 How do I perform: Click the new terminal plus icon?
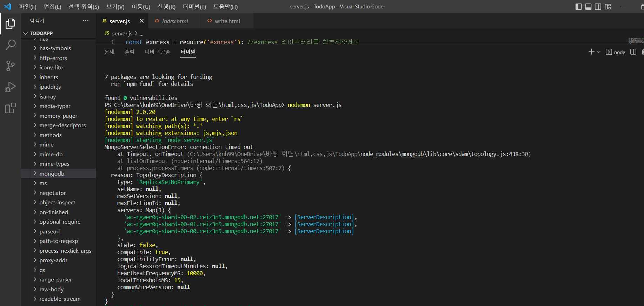pos(591,52)
